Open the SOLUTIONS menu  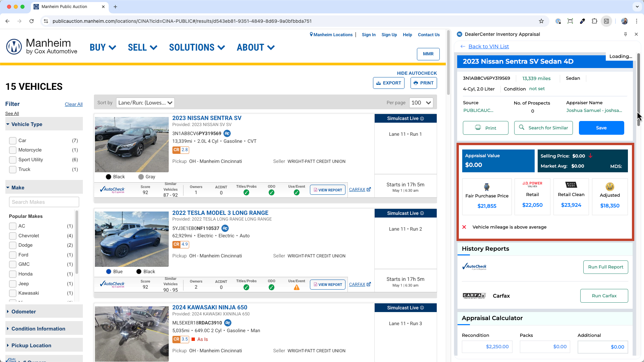pos(197,48)
